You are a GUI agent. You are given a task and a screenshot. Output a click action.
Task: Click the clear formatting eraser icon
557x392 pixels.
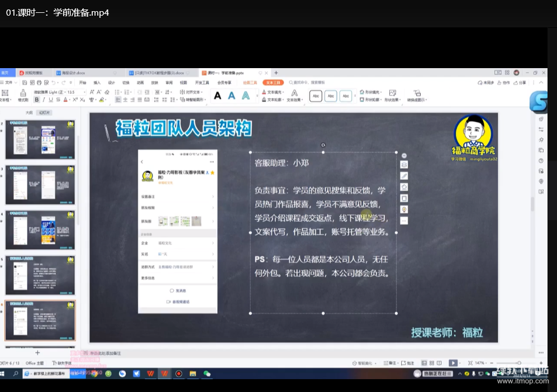[x=107, y=92]
